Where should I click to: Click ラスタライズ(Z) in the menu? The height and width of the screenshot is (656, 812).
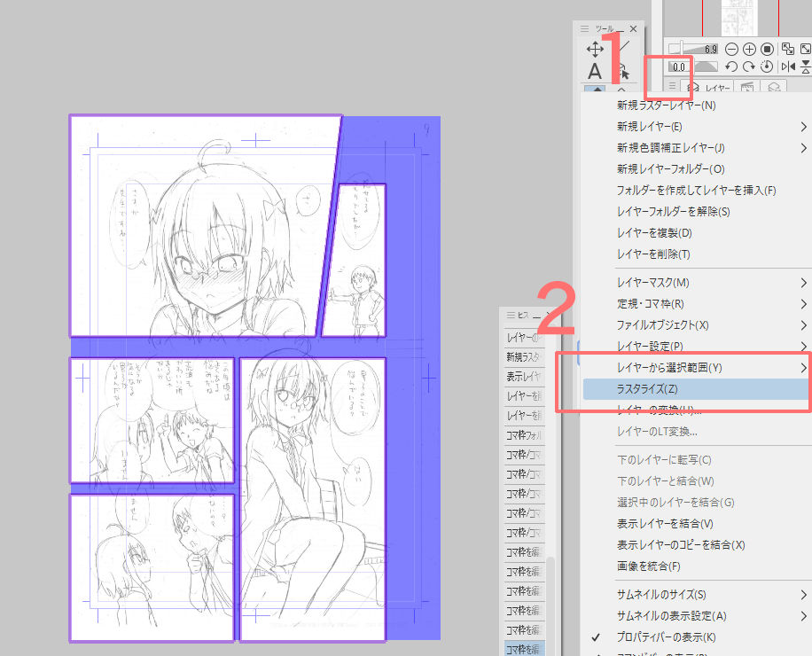696,389
